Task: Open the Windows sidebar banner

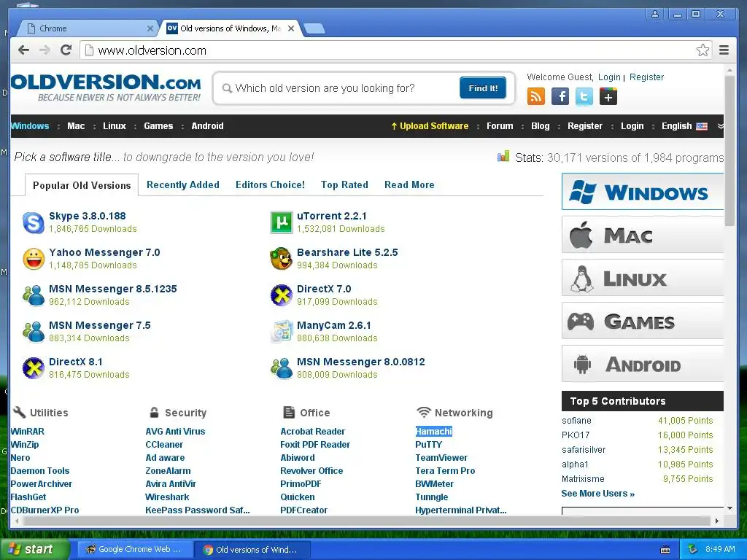Action: pyautogui.click(x=643, y=192)
